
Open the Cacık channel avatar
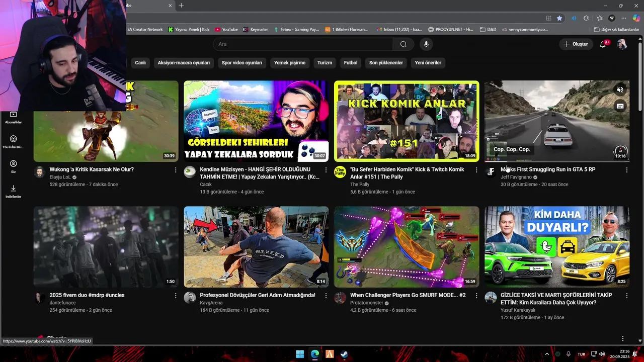[190, 172]
